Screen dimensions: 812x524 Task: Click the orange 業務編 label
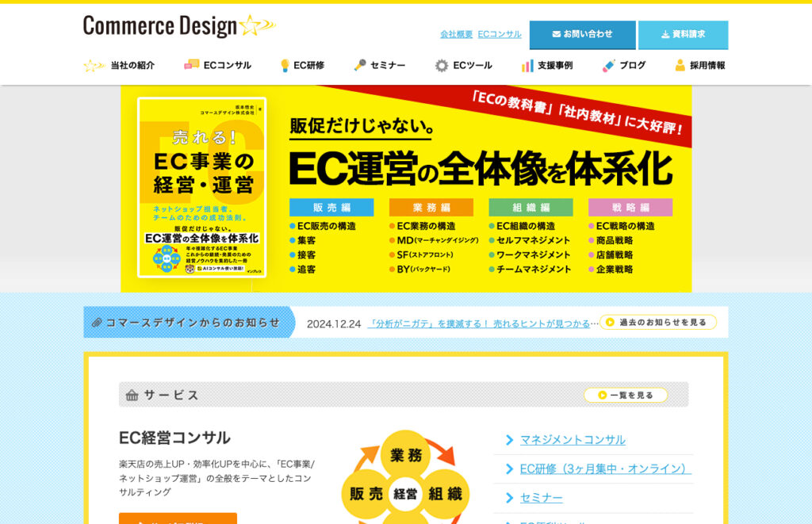click(x=431, y=207)
